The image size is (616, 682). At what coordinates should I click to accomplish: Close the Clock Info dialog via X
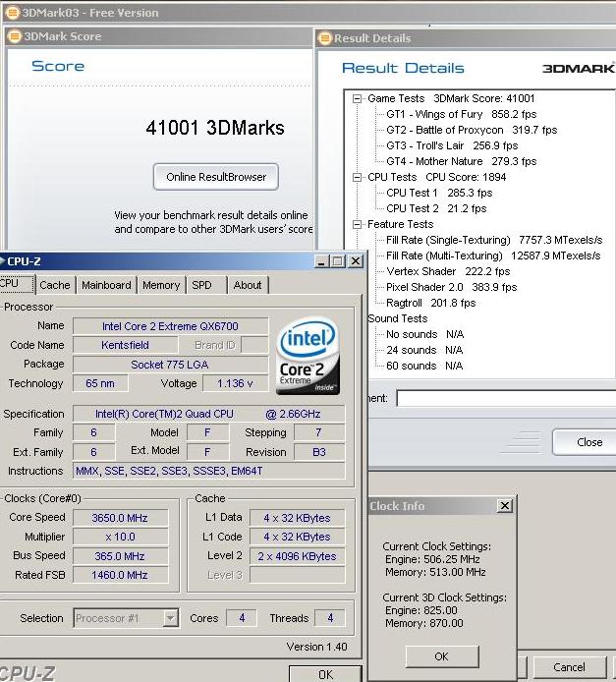504,506
